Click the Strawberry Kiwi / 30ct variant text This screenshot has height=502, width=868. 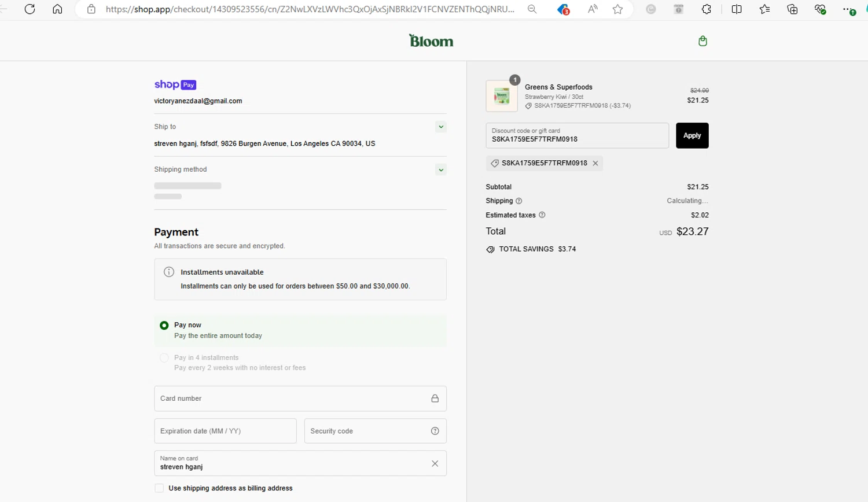554,97
